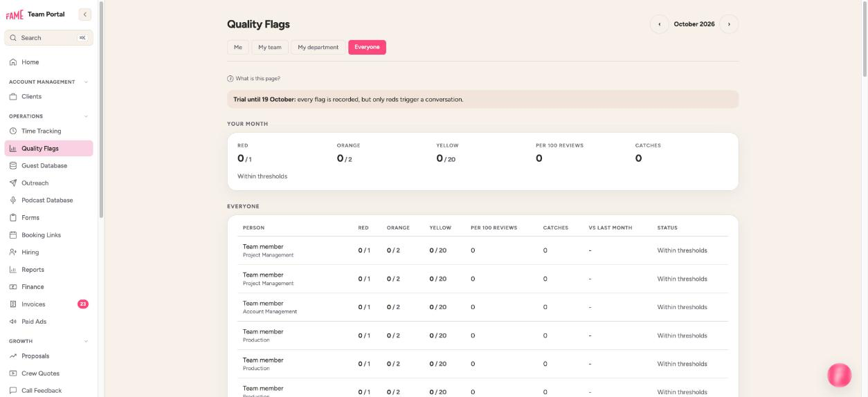
Task: Click the Vs Last Month column header
Action: 610,228
